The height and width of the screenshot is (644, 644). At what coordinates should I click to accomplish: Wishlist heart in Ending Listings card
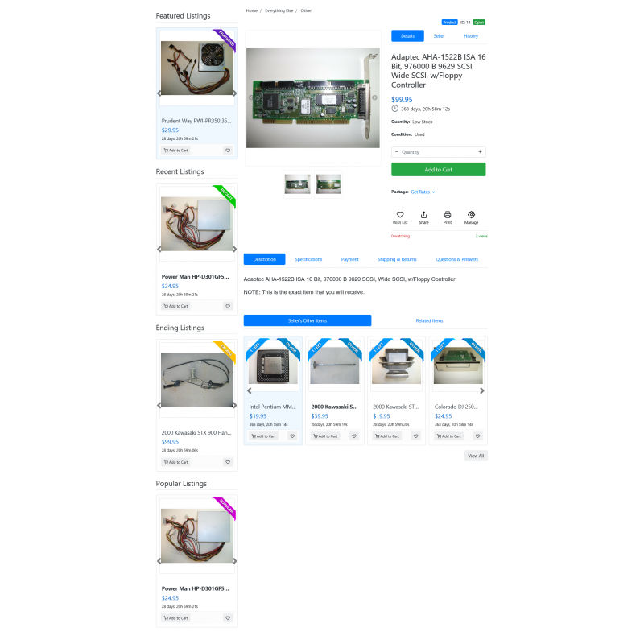(x=228, y=462)
